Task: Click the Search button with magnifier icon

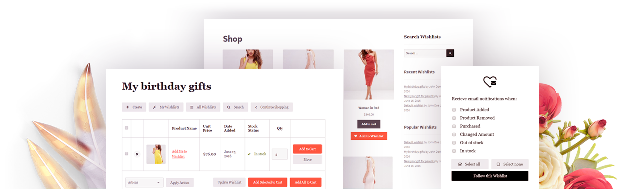Action: [x=235, y=107]
